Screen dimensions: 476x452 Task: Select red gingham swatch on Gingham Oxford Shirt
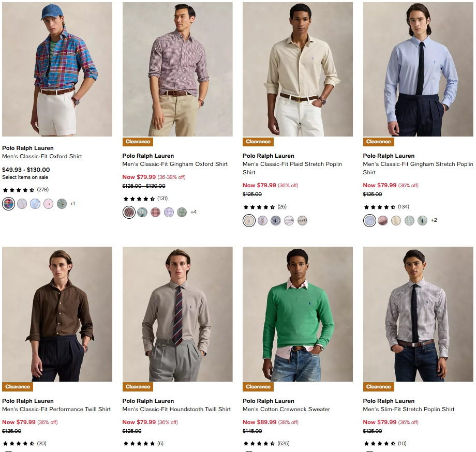156,212
